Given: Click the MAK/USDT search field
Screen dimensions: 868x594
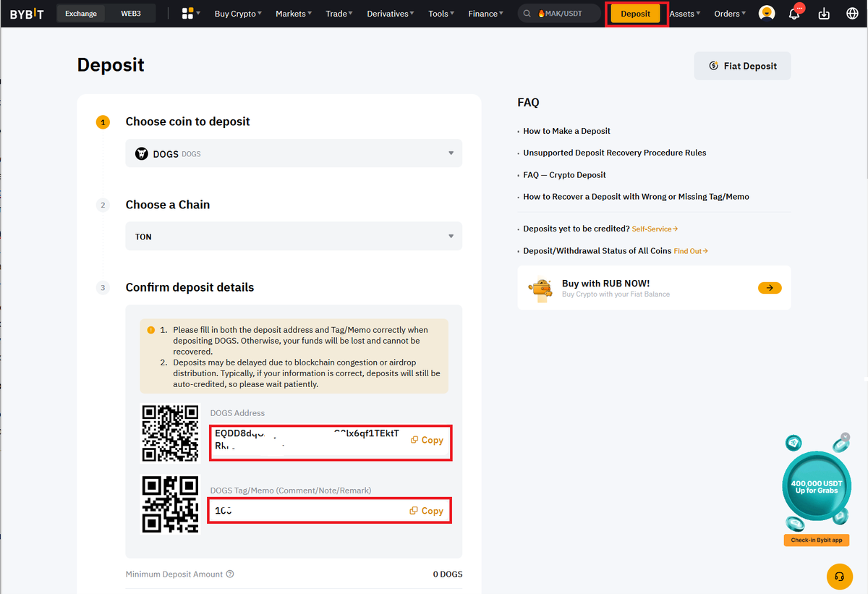Looking at the screenshot, I should (x=559, y=14).
